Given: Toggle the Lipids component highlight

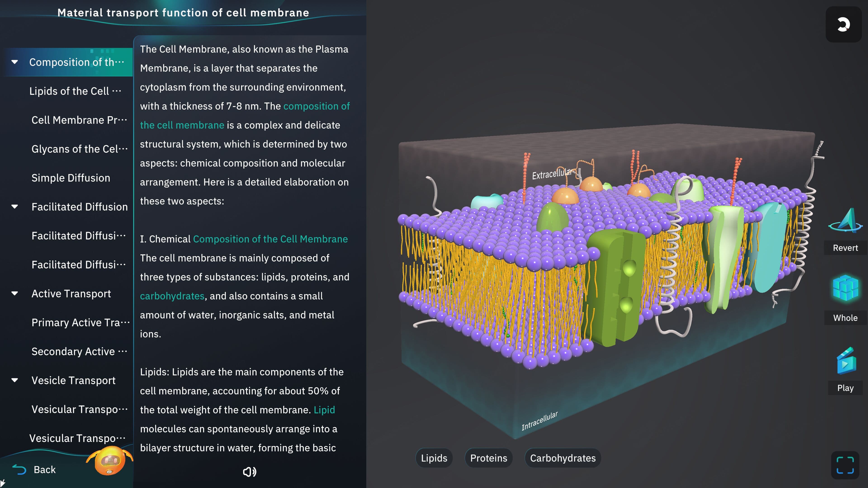Looking at the screenshot, I should click(x=434, y=458).
